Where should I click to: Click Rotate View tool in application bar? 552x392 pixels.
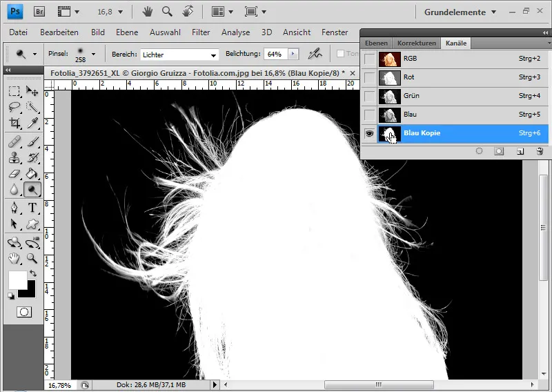pos(188,12)
